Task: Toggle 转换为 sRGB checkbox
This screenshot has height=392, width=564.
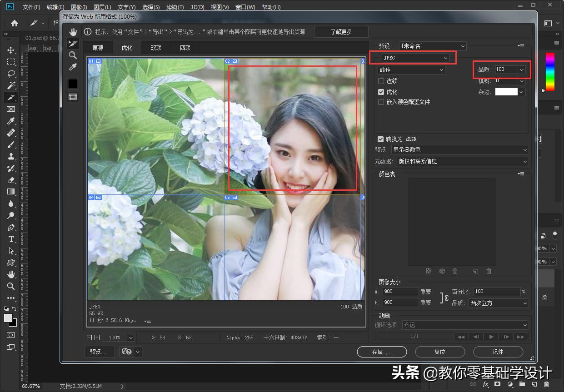Action: coord(381,139)
